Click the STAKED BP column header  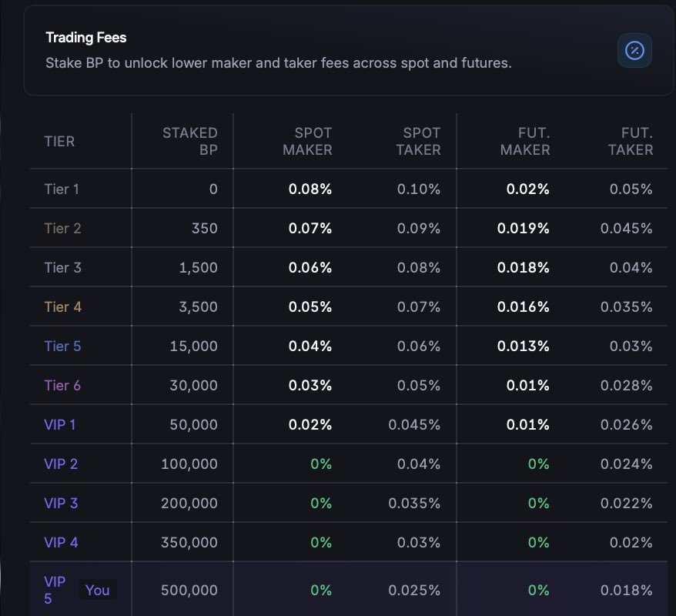[x=190, y=142]
